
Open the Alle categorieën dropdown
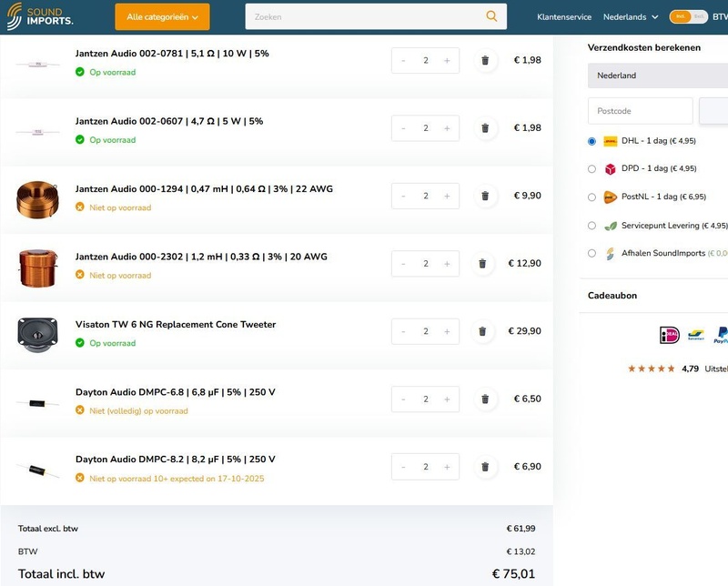click(x=163, y=16)
